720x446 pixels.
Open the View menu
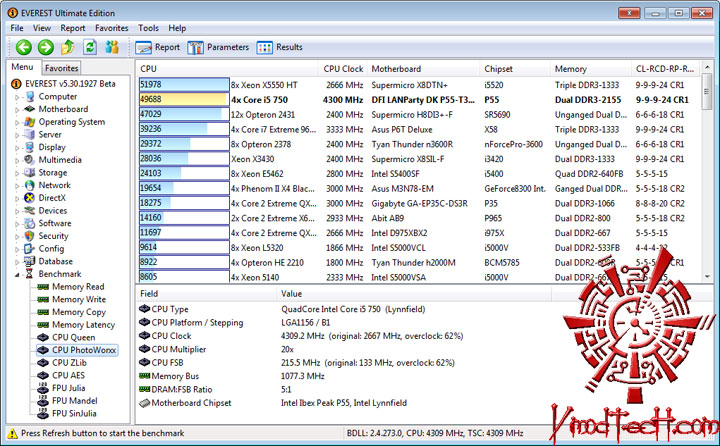42,28
